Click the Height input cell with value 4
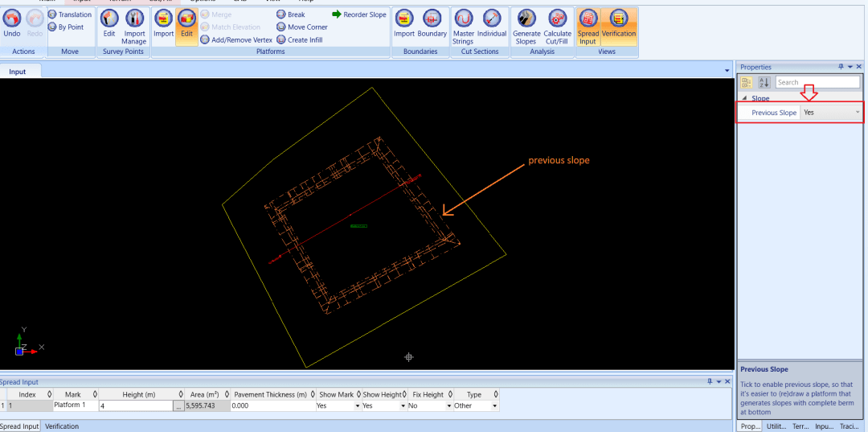The width and height of the screenshot is (868, 432). [x=136, y=406]
